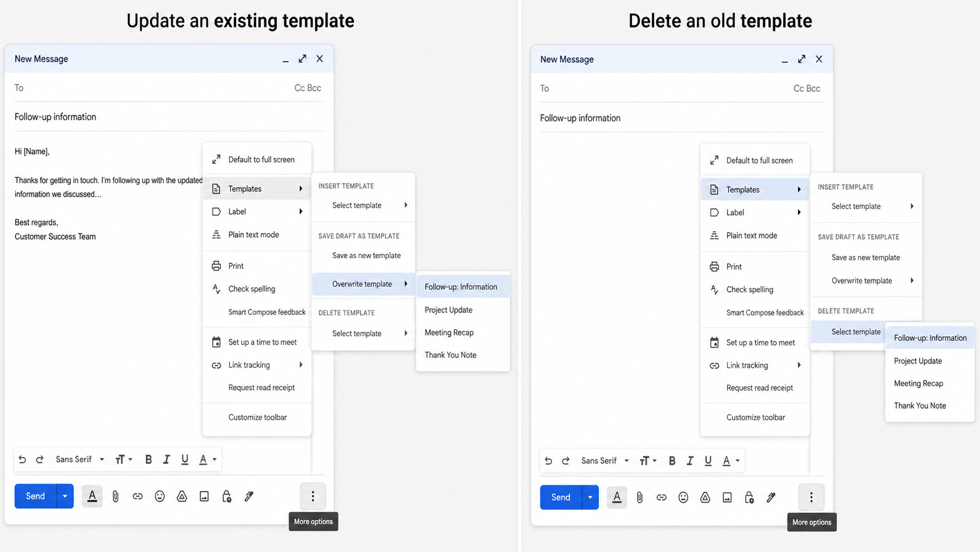
Task: Open text color picker in right formatting toolbar
Action: [731, 460]
